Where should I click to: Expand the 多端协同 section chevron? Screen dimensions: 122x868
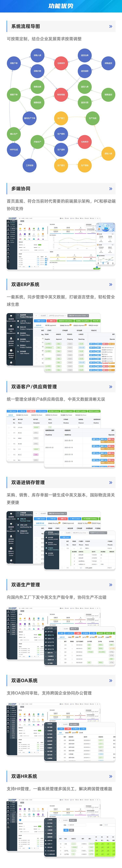tap(110, 189)
